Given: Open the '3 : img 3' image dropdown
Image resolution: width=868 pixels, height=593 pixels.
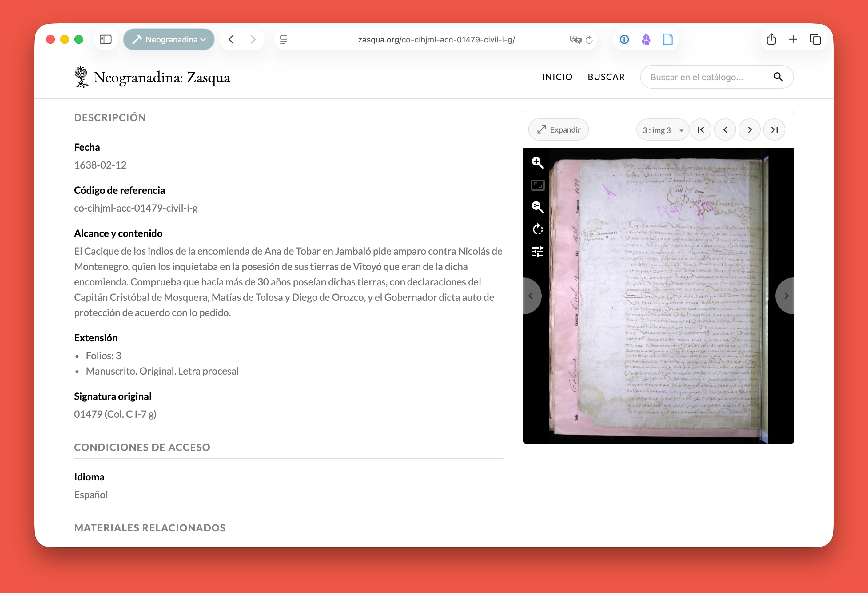Looking at the screenshot, I should [662, 130].
